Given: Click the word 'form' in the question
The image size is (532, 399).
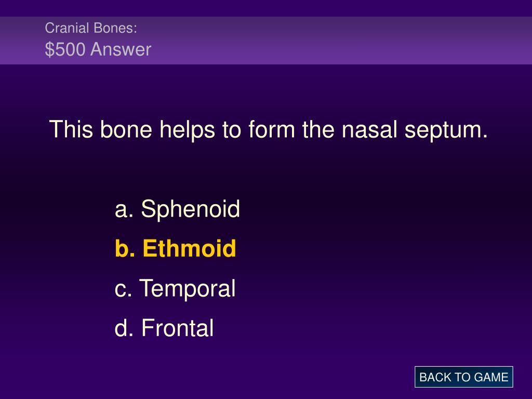Looking at the screenshot, I should 271,129.
